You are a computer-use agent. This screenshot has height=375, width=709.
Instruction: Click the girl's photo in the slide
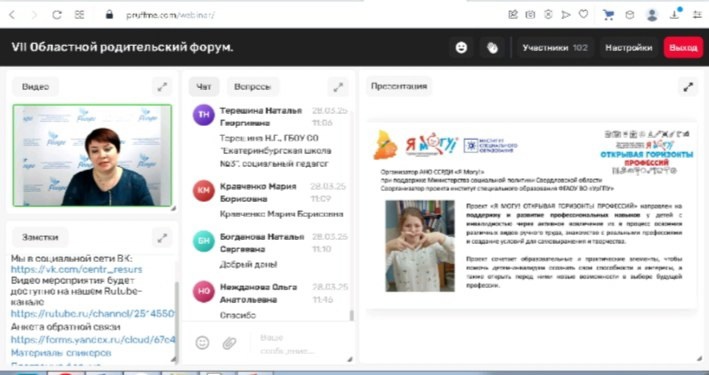pyautogui.click(x=420, y=246)
